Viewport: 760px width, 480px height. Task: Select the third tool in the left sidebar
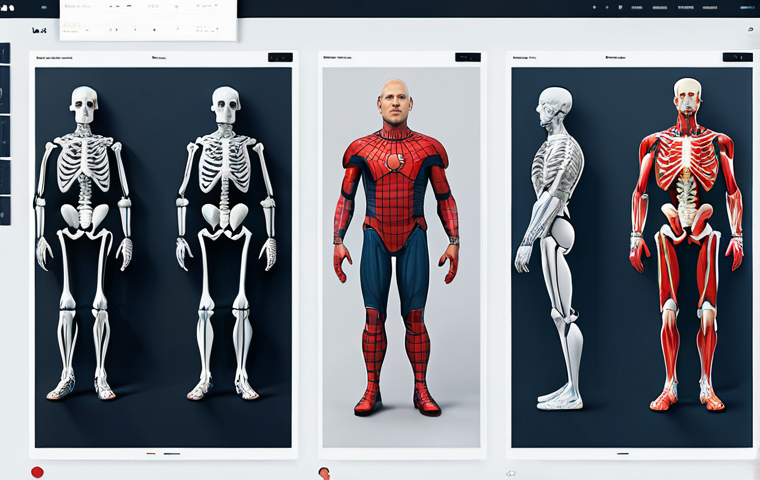pyautogui.click(x=5, y=136)
